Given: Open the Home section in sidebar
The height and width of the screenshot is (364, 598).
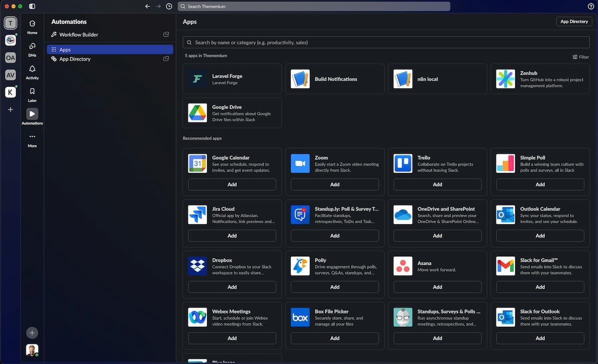Looking at the screenshot, I should coord(32,27).
